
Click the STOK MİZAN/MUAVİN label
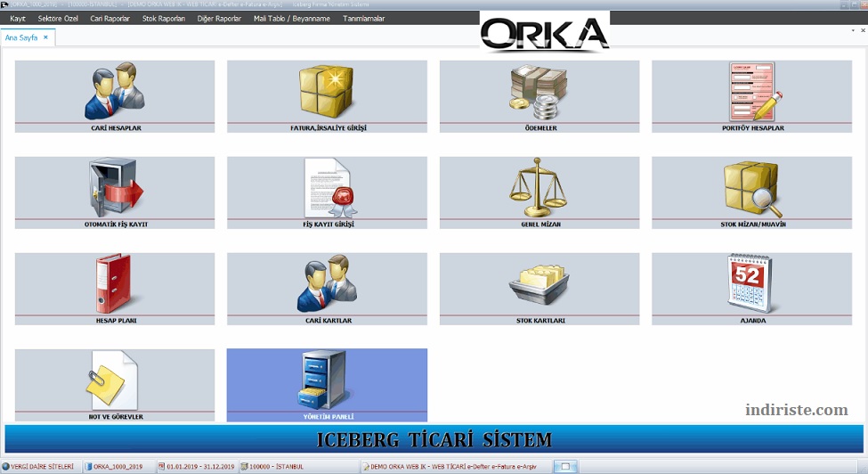point(753,225)
